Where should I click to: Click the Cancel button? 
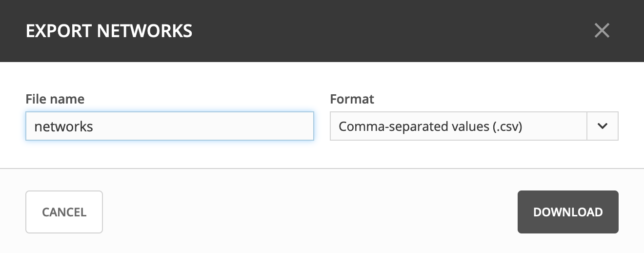(64, 212)
